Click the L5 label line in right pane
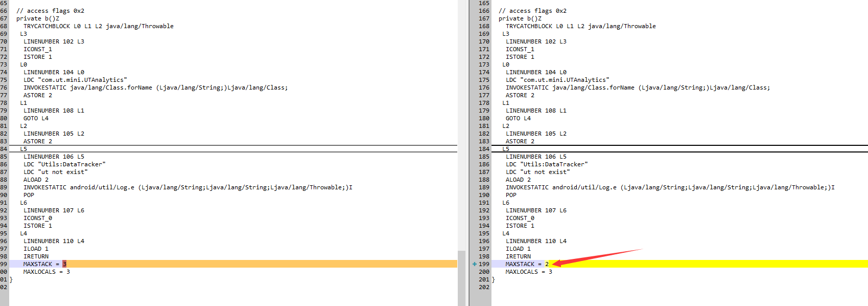 click(x=506, y=149)
